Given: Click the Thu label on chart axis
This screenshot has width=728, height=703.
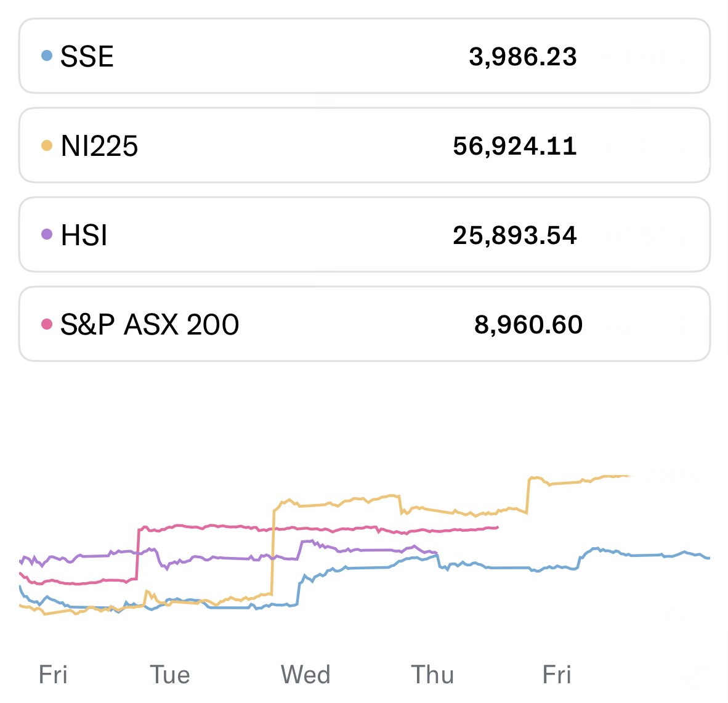Looking at the screenshot, I should (432, 675).
